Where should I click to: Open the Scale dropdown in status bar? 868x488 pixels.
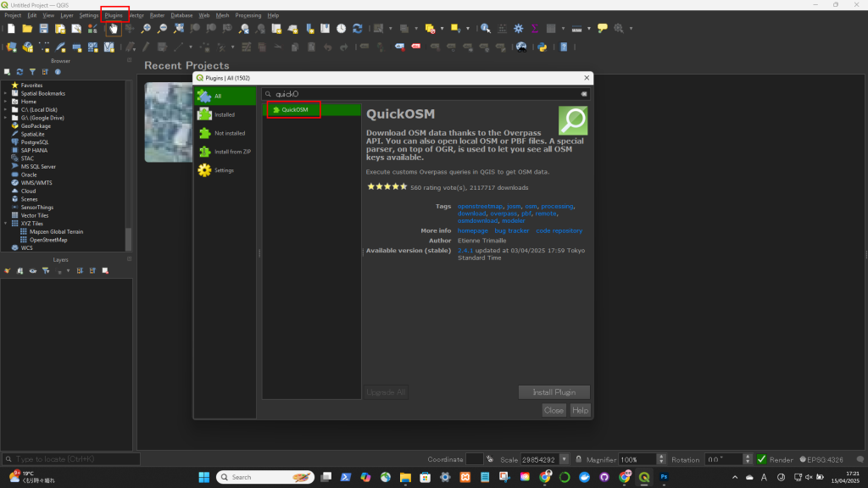tap(565, 459)
